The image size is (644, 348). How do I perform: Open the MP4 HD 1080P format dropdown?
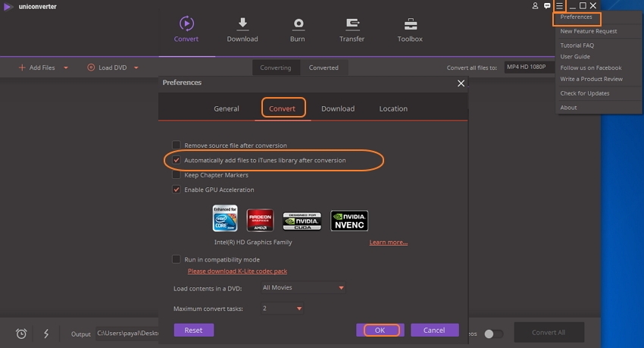point(529,67)
